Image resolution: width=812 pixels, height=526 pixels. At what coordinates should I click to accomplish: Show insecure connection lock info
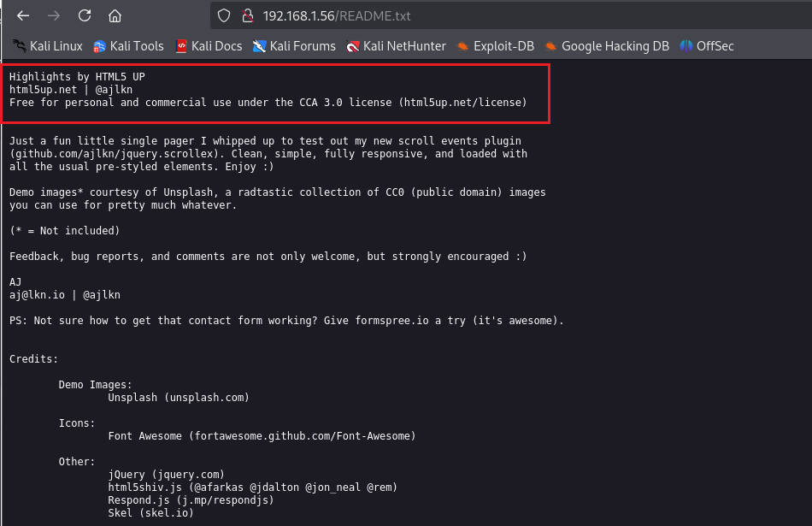(x=248, y=16)
